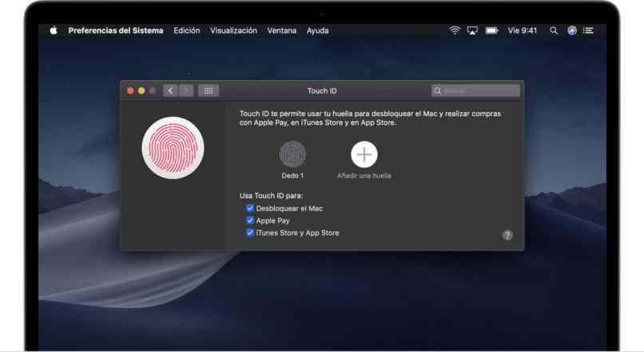Toggle the Apple Pay checkbox

[250, 221]
